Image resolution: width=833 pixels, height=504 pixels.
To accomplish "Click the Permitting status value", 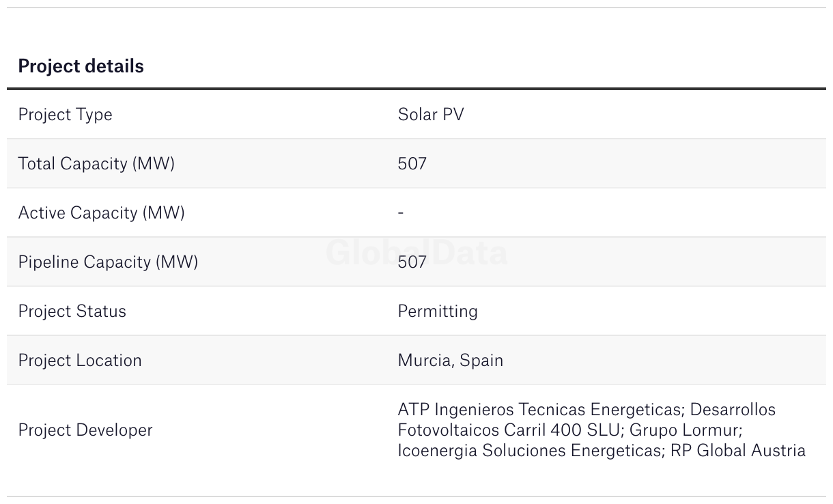I will pos(438,311).
